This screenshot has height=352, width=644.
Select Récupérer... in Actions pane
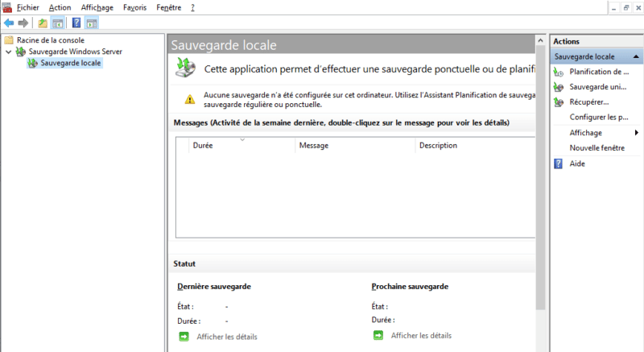(x=589, y=102)
